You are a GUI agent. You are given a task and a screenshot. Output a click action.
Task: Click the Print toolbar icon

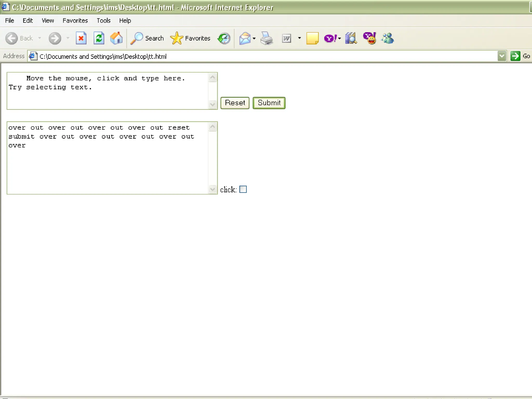[x=267, y=38]
